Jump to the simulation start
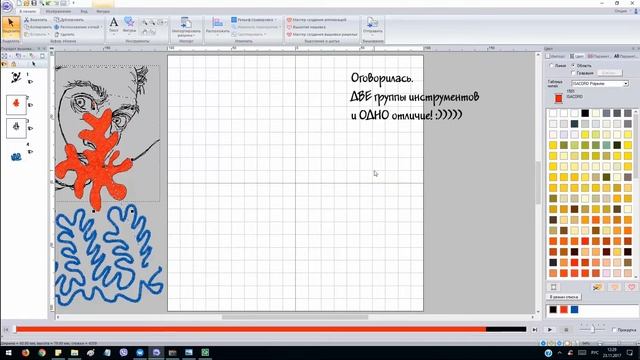This screenshot has width=640, height=360. pos(6,329)
